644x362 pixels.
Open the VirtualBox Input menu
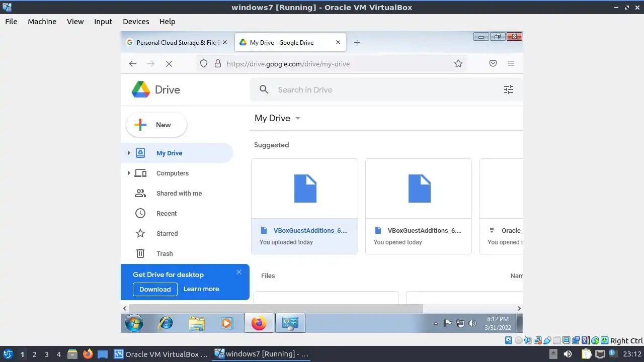[x=103, y=22]
